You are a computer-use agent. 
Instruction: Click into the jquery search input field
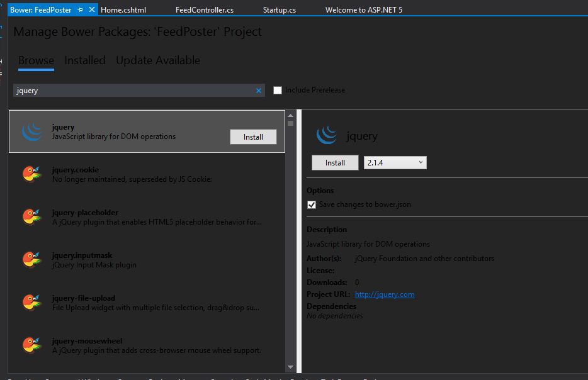coord(132,91)
